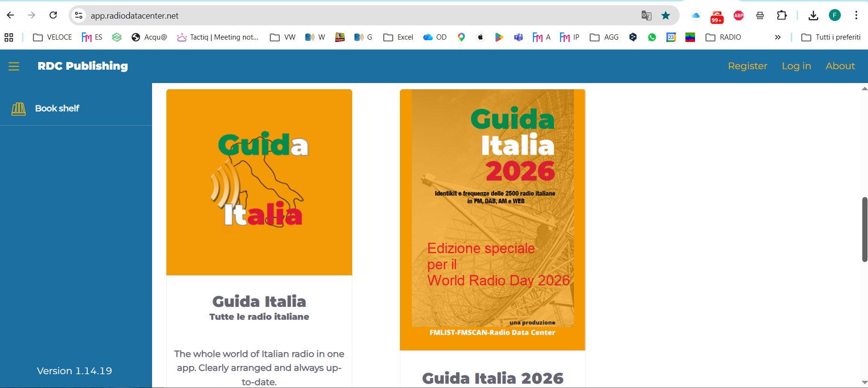The height and width of the screenshot is (388, 868).
Task: Open the Register page
Action: pyautogui.click(x=747, y=66)
